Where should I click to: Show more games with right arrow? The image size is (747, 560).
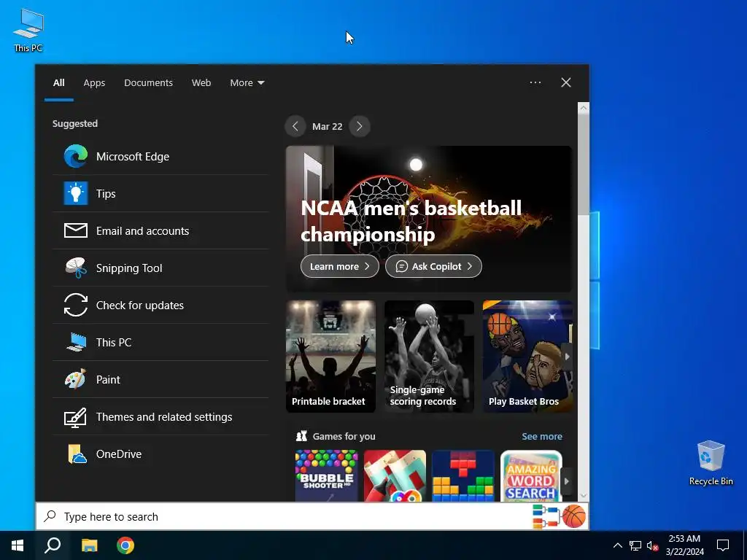[x=567, y=481]
